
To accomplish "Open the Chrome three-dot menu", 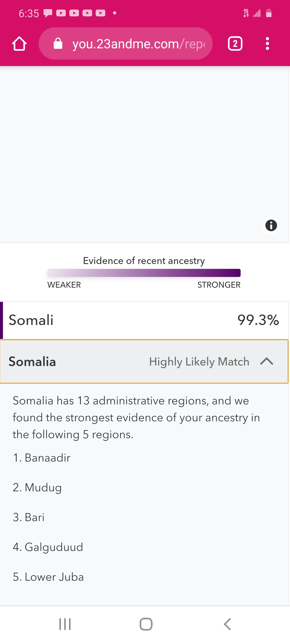I will point(267,43).
